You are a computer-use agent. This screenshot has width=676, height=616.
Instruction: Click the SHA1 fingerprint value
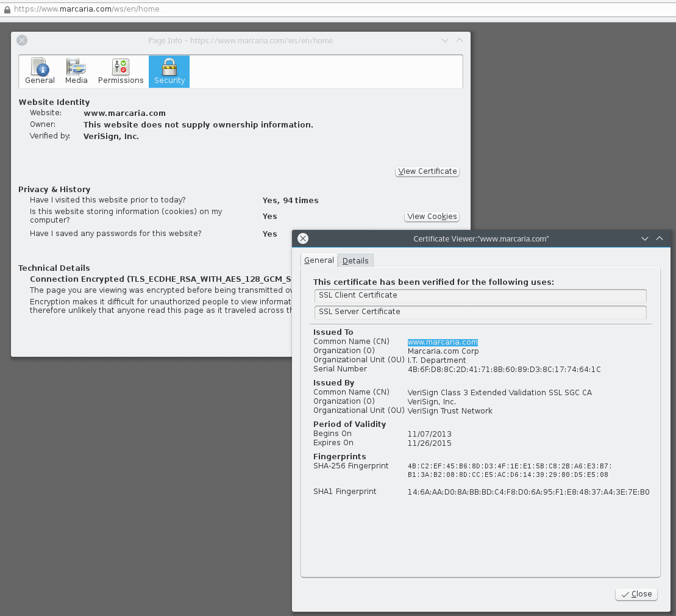point(528,492)
